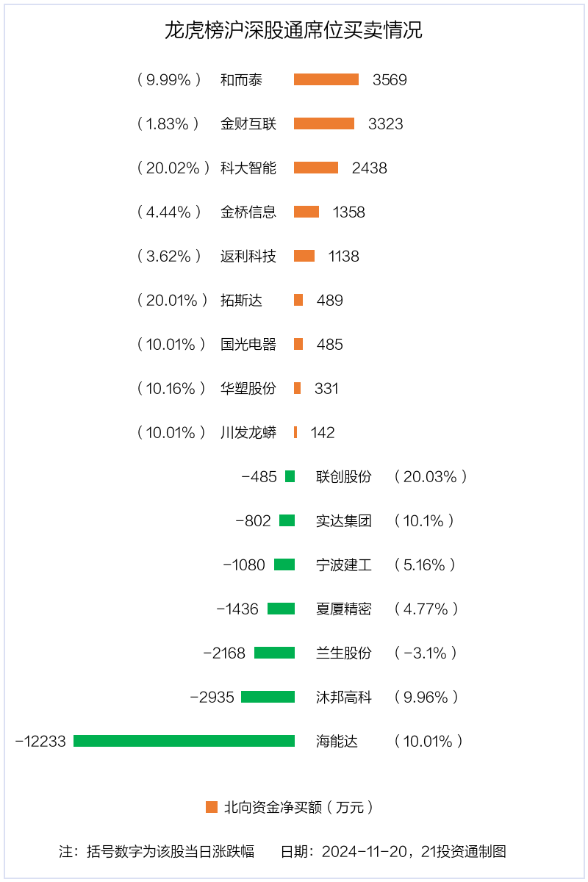
Task: Select the legend text 北向资金净买额（万元）
Action: tap(300, 808)
